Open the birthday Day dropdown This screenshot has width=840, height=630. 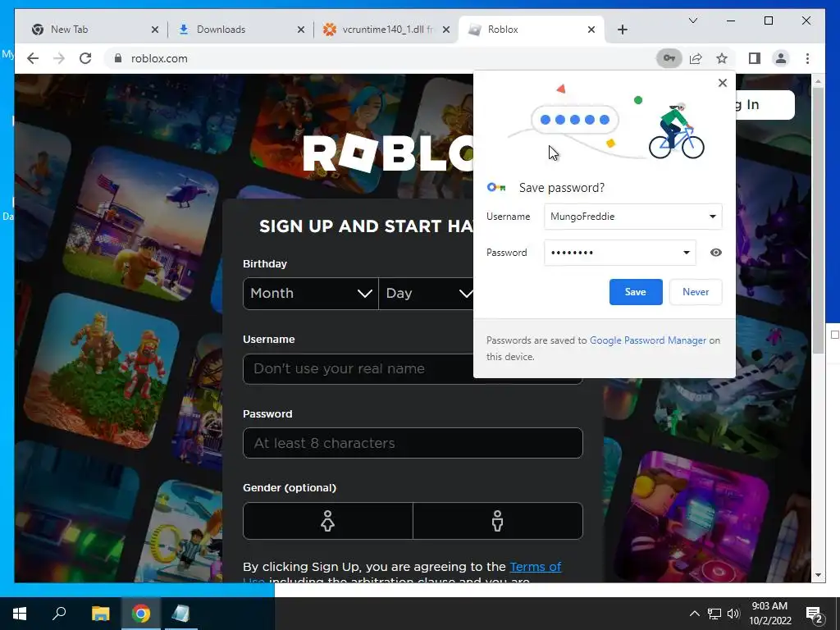coord(427,294)
